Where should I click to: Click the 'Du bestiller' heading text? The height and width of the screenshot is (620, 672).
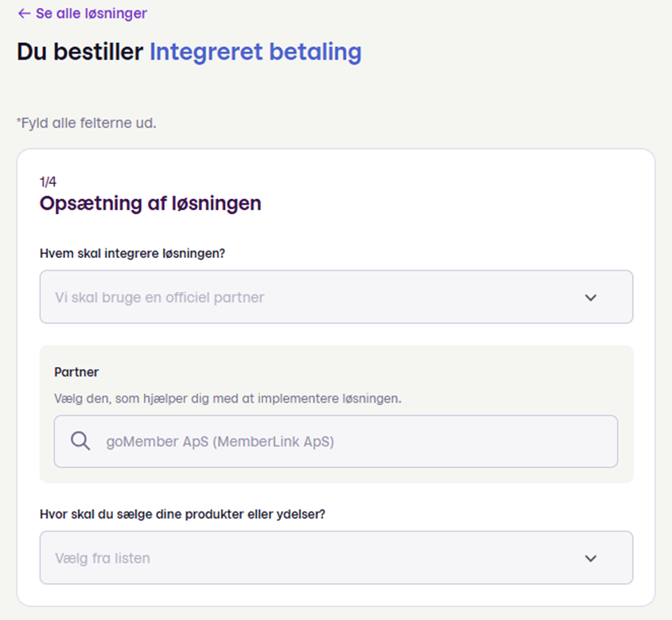[80, 52]
